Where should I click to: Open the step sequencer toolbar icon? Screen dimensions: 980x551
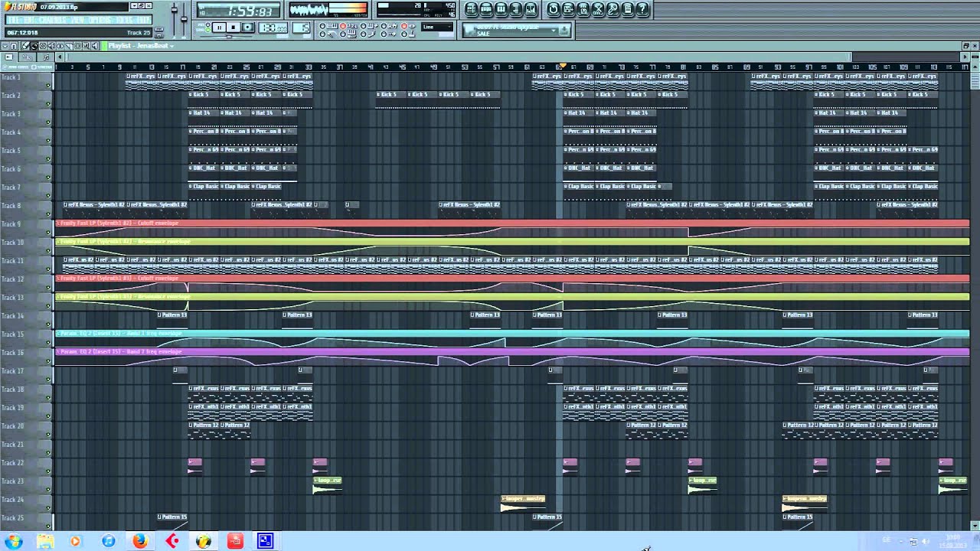pos(486,9)
